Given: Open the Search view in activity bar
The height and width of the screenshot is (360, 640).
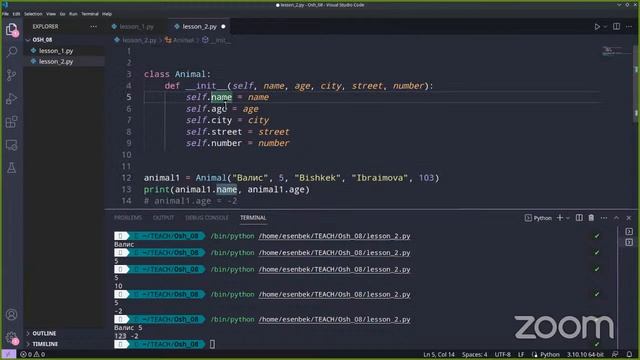Looking at the screenshot, I should point(11,51).
